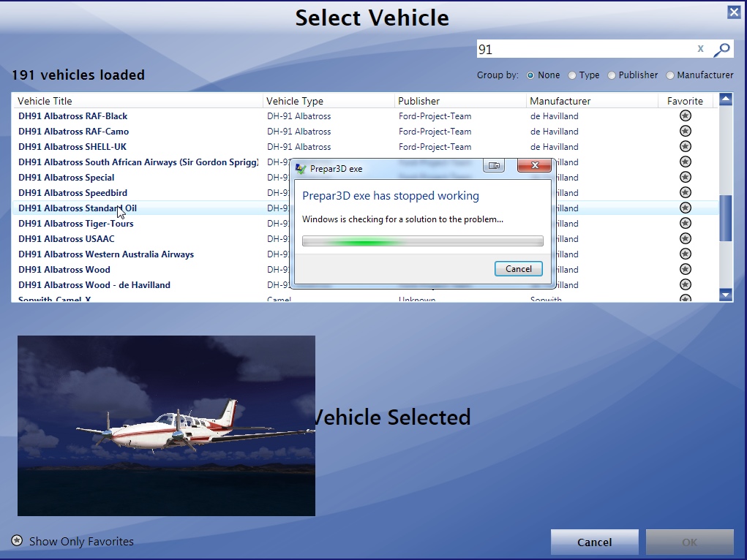Image resolution: width=747 pixels, height=560 pixels.
Task: Favorite DH91 Albatross Standard Oil star
Action: tap(685, 208)
